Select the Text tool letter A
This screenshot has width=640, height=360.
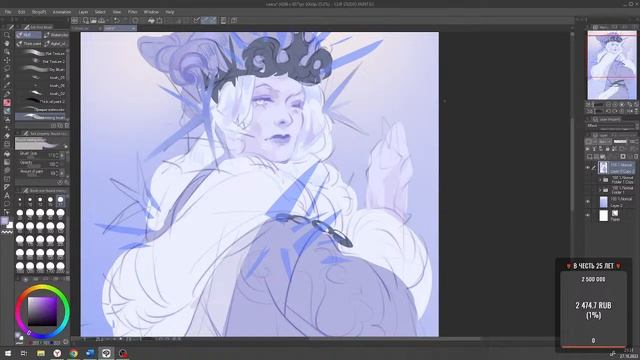(x=7, y=196)
